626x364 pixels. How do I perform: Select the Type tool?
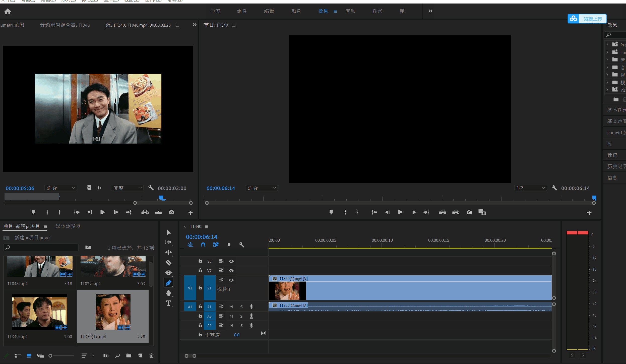point(168,303)
